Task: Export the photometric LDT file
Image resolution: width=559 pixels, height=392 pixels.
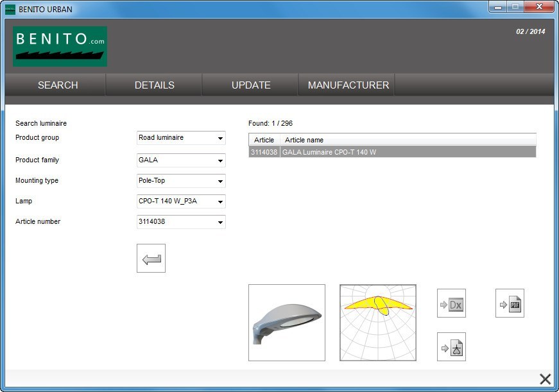Action: [x=451, y=346]
